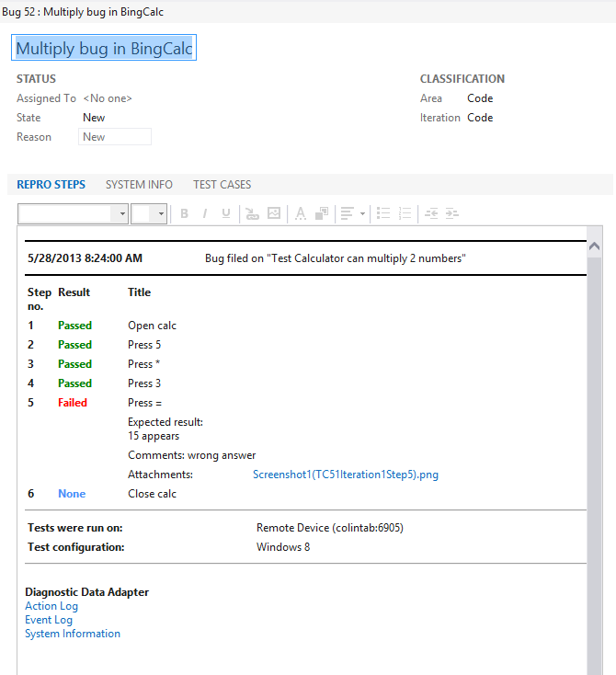Screen dimensions: 616x675
Task: Open the Screenshot1(TC51Iteration1Step5).png attachment
Action: (346, 475)
